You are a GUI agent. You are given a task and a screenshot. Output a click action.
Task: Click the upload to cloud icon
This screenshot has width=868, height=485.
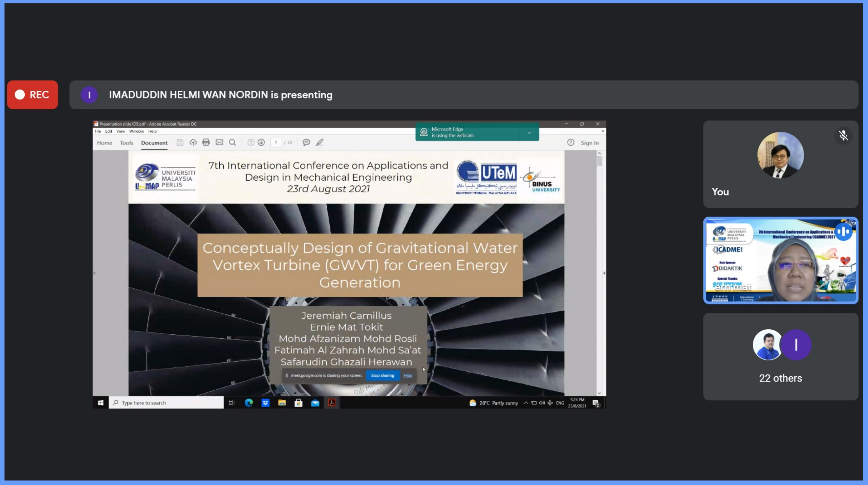pyautogui.click(x=193, y=142)
